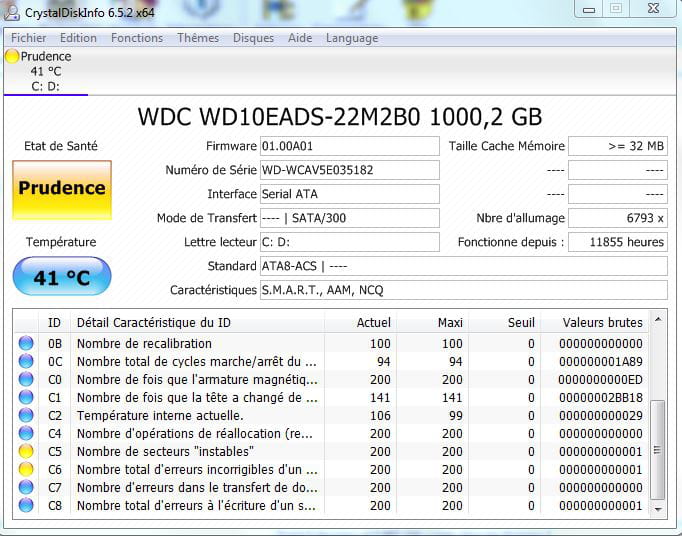Viewport: 682px width, 536px height.
Task: Click the blue status icon of row 0C
Action: [26, 361]
